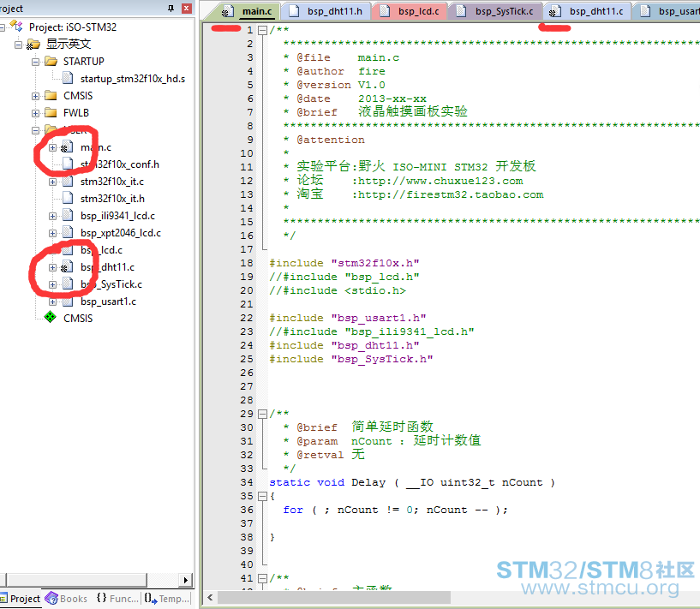
Task: Open the Temp... templates tab
Action: click(x=167, y=599)
